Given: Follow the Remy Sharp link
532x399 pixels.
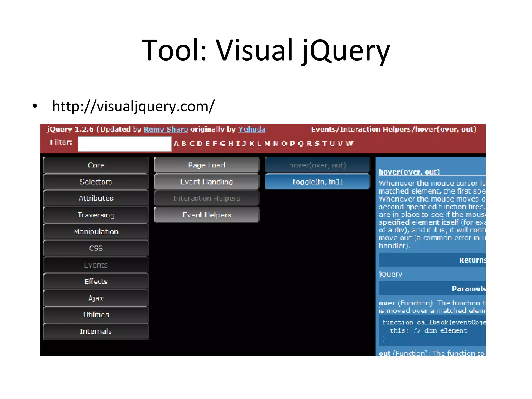Looking at the screenshot, I should tap(166, 129).
